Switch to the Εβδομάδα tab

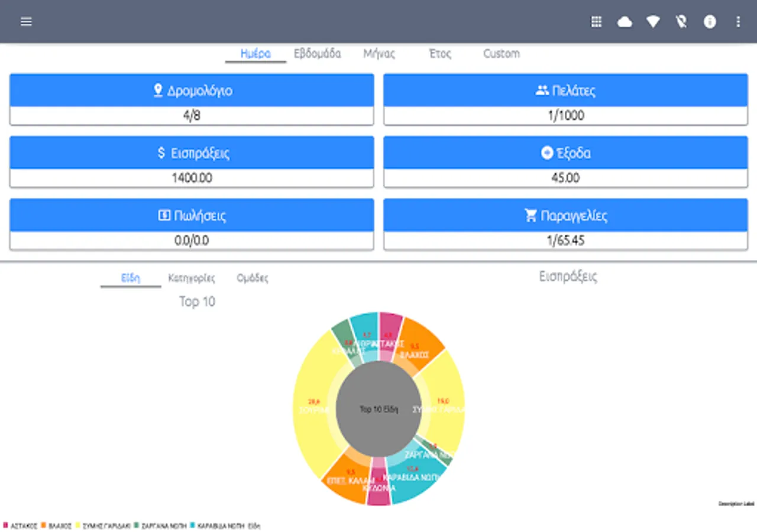coord(318,54)
